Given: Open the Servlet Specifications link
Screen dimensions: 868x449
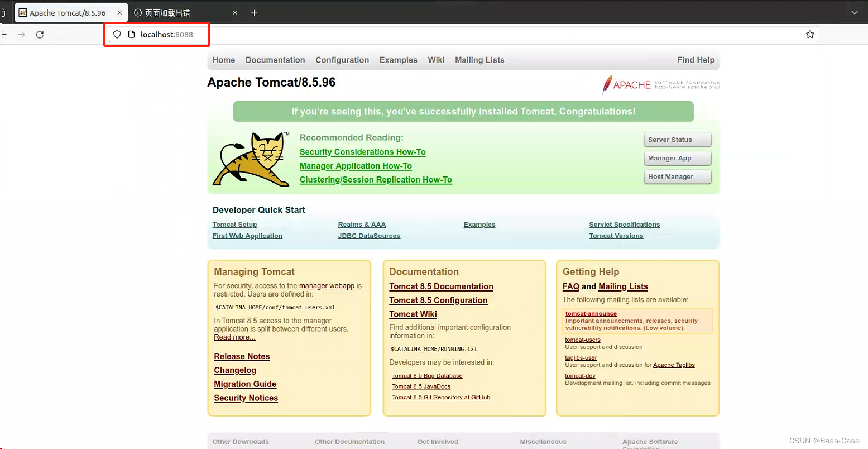Looking at the screenshot, I should (625, 225).
